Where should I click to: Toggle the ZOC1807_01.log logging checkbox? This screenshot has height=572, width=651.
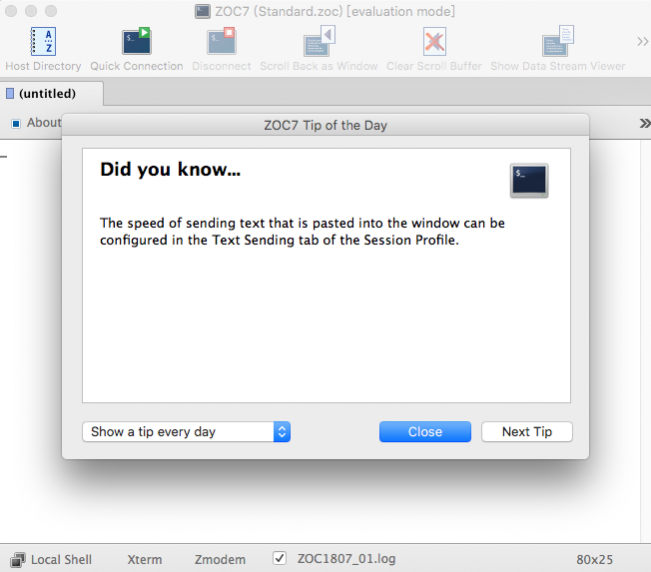coord(280,558)
